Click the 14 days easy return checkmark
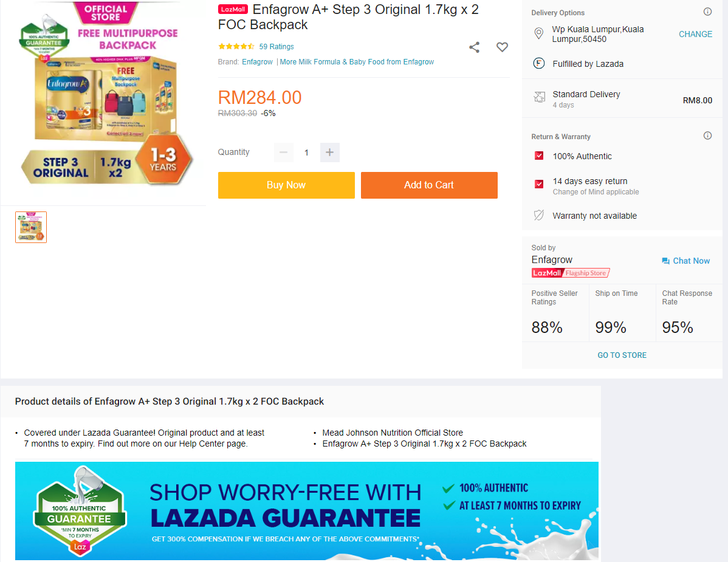The width and height of the screenshot is (728, 562). (x=538, y=184)
